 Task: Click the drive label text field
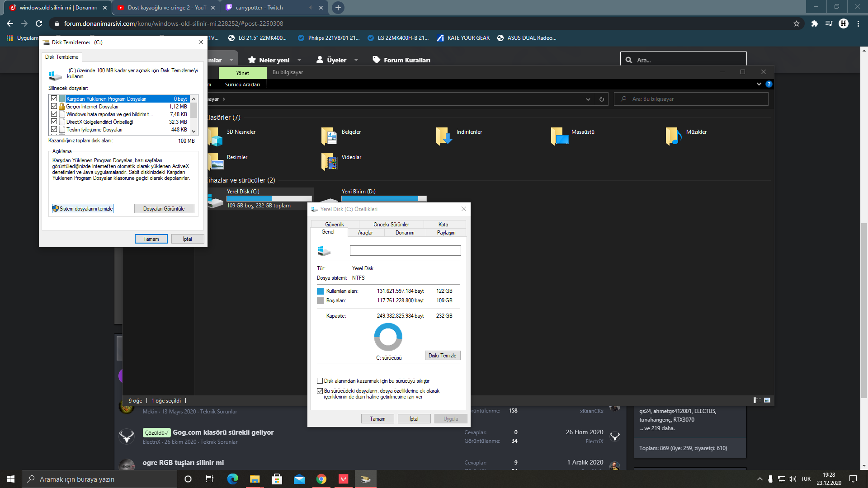click(405, 250)
